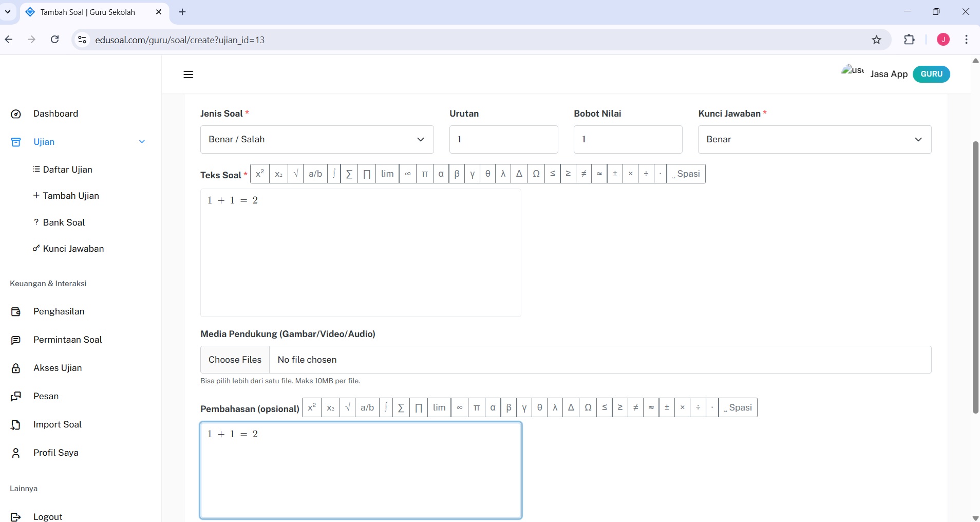
Task: Click the integral symbol in Teks Soal toolbar
Action: coord(334,174)
